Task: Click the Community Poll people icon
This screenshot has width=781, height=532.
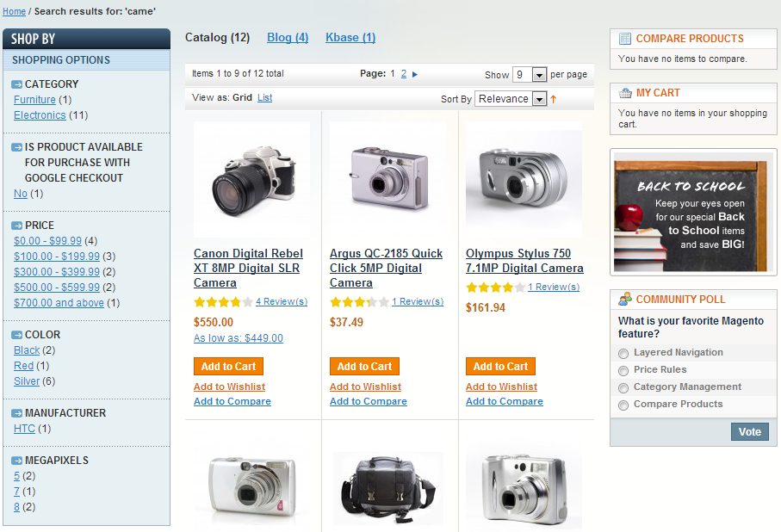Action: (x=624, y=299)
